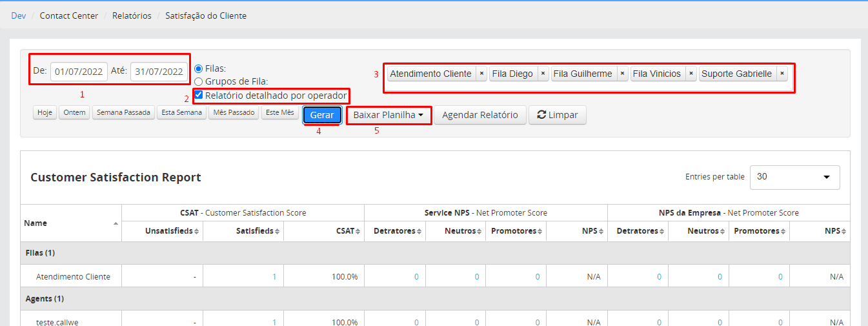
Task: Open the Relatórios breadcrumb item
Action: (132, 15)
